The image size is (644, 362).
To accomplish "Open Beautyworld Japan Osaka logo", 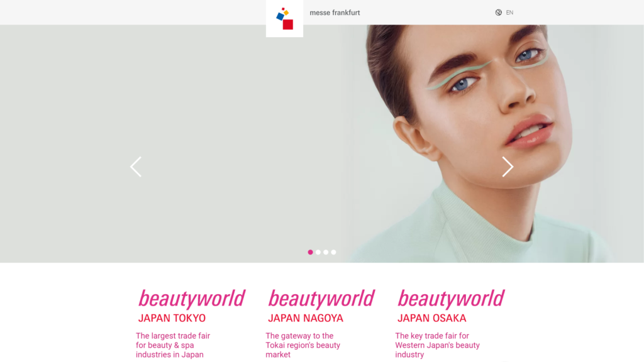I will [450, 306].
